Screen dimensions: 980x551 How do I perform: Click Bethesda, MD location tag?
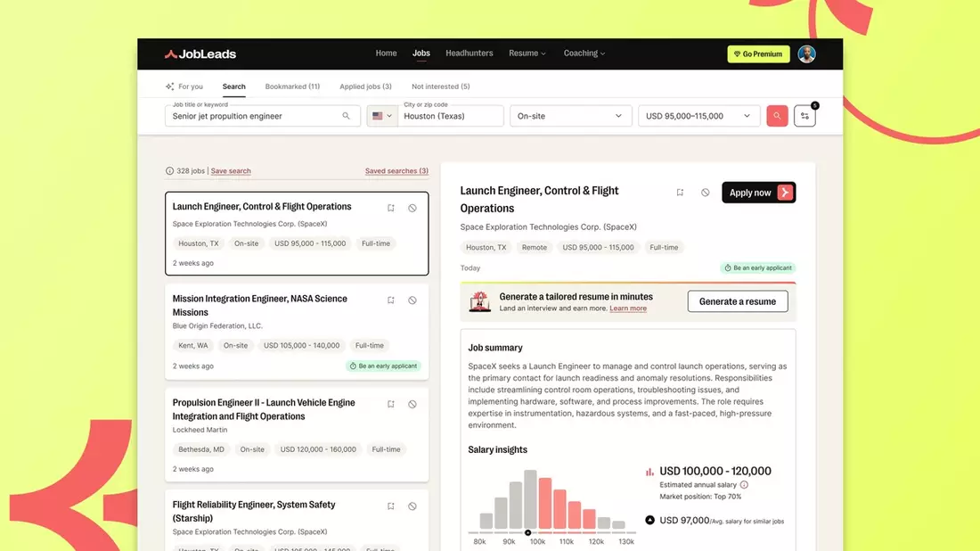pyautogui.click(x=201, y=449)
